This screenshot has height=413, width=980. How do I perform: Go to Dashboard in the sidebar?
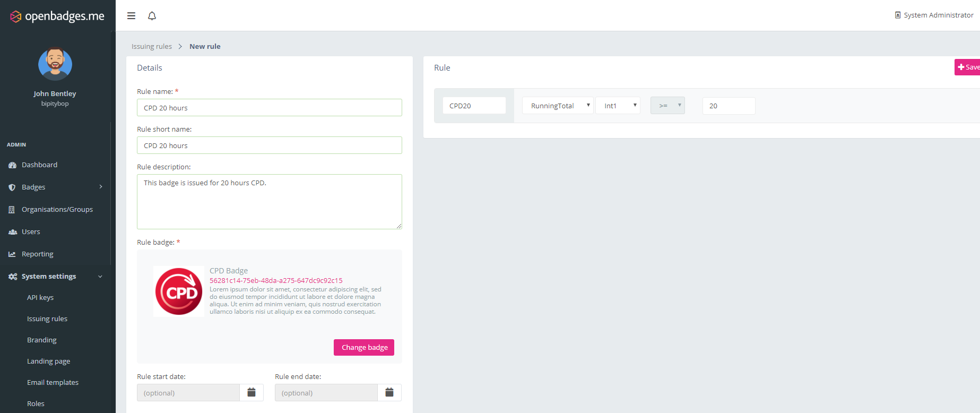[x=39, y=165]
